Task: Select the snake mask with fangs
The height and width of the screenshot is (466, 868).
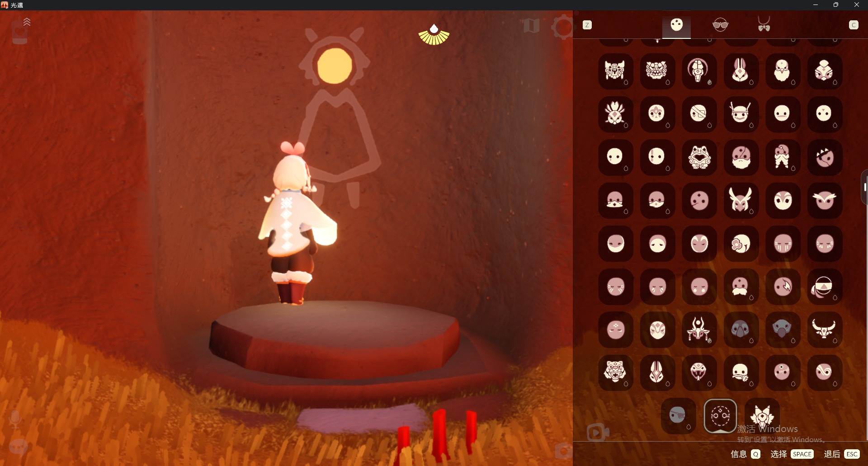Action: point(699,372)
